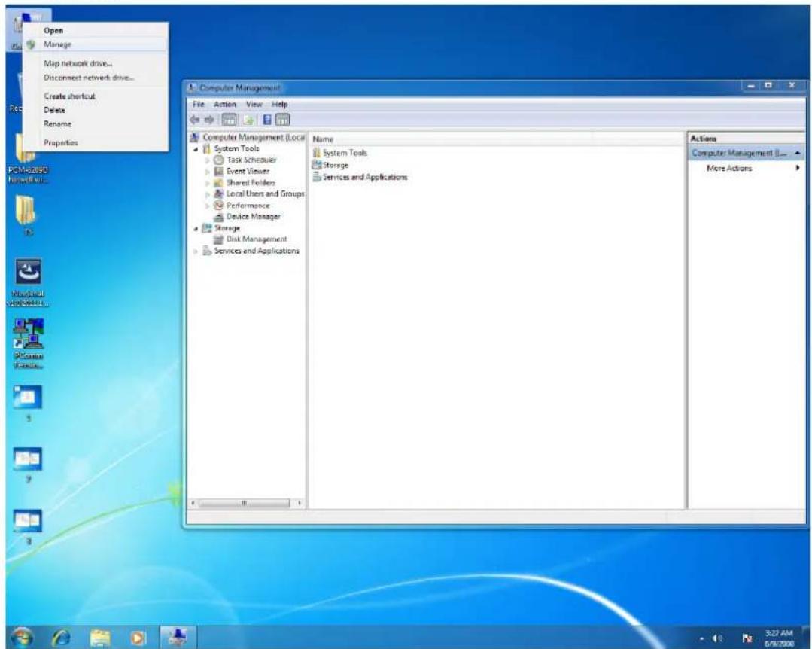812x649 pixels.
Task: Choose Create shortcut in context menu
Action: tap(96, 96)
